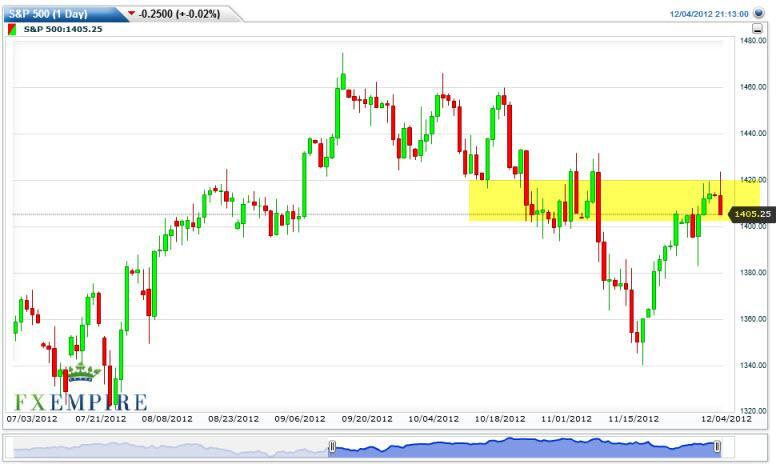Click the 10/18/2012 date label
Viewport: 781px width, 467px height.
pyautogui.click(x=500, y=419)
